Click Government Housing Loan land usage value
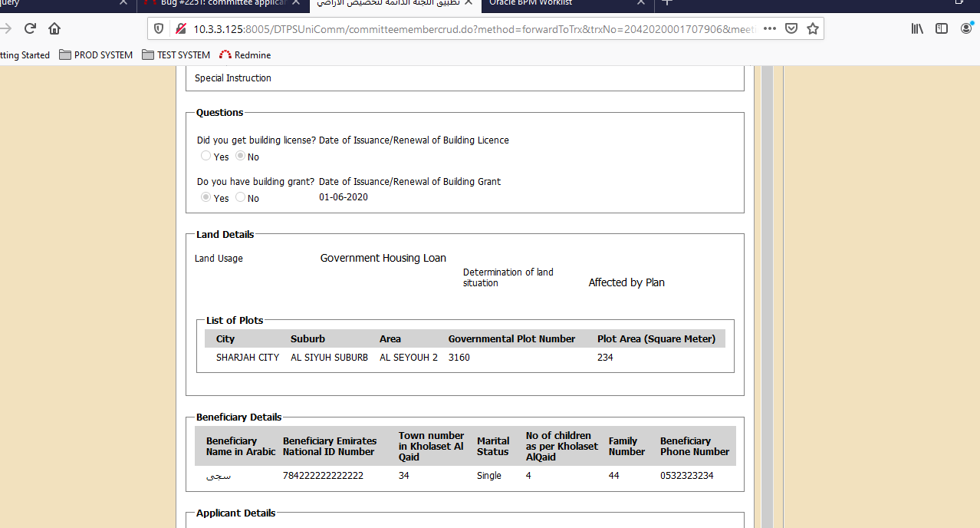980x528 pixels. 383,258
